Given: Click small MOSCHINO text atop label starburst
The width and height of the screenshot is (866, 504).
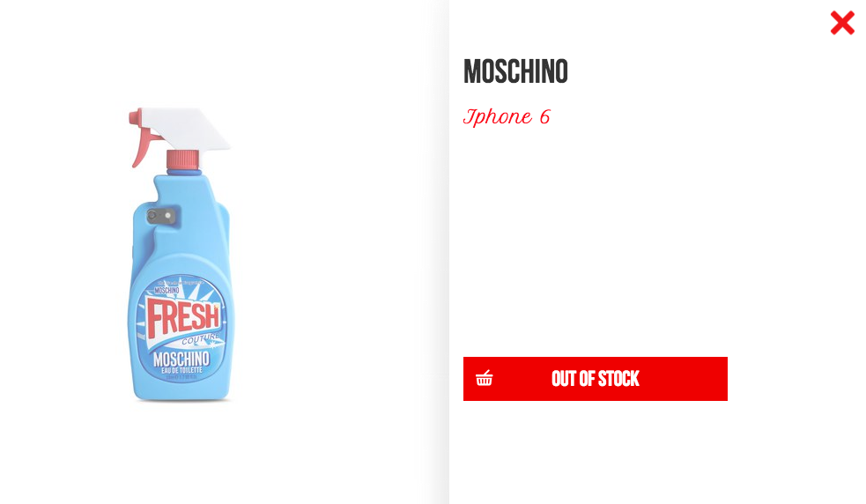Looking at the screenshot, I should tap(167, 290).
